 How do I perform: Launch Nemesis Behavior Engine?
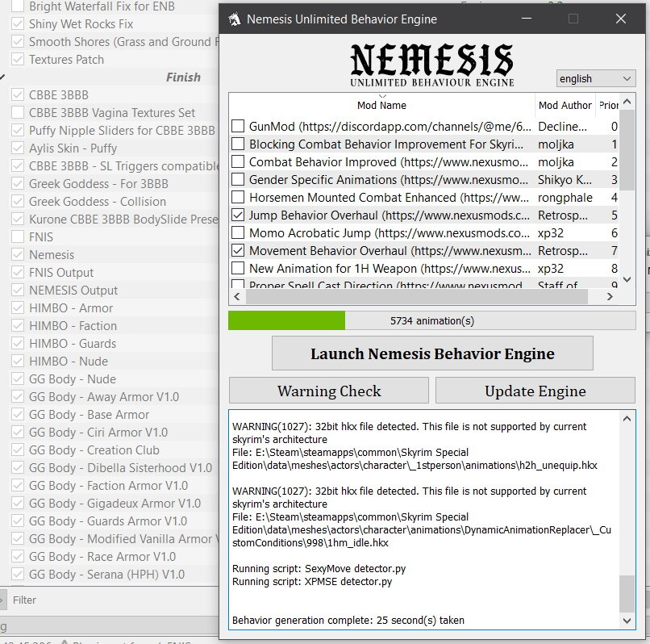click(432, 353)
